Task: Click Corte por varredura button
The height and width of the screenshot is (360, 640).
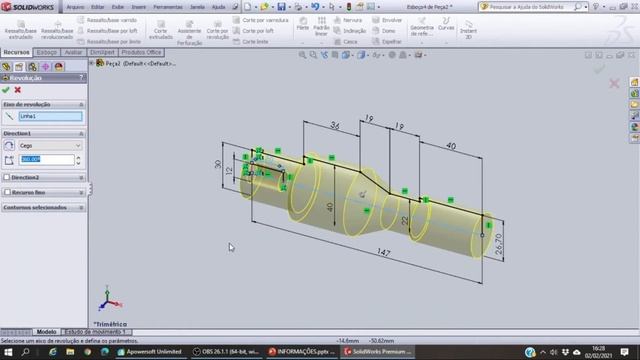Action: (x=261, y=20)
